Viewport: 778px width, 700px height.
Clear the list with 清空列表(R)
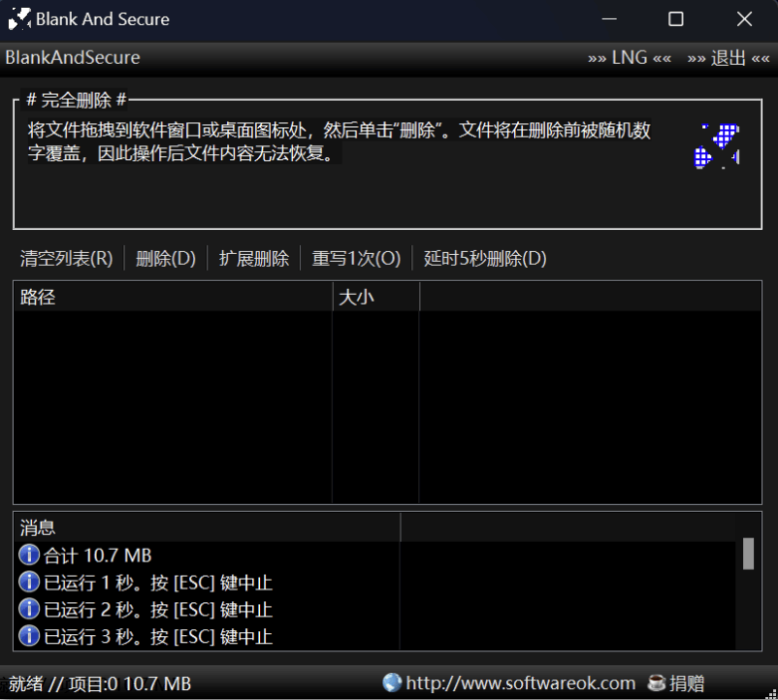coord(67,259)
